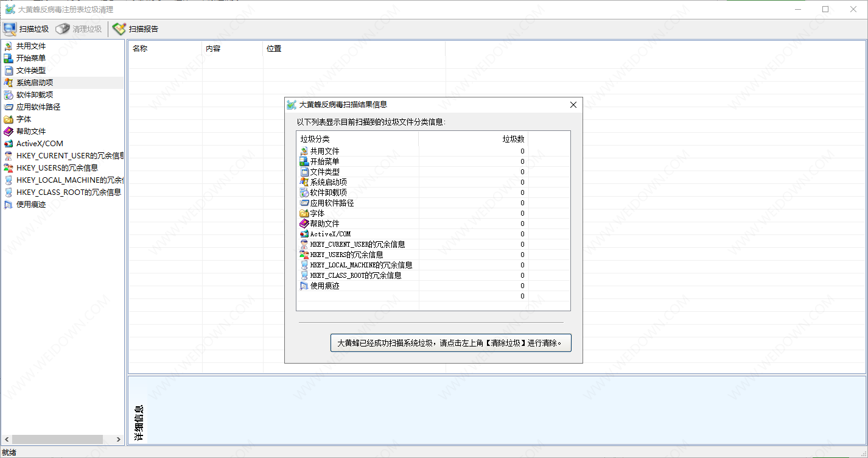Viewport: 868px width, 458px height.
Task: Select 字体 folder icon in sidebar
Action: pyautogui.click(x=8, y=119)
